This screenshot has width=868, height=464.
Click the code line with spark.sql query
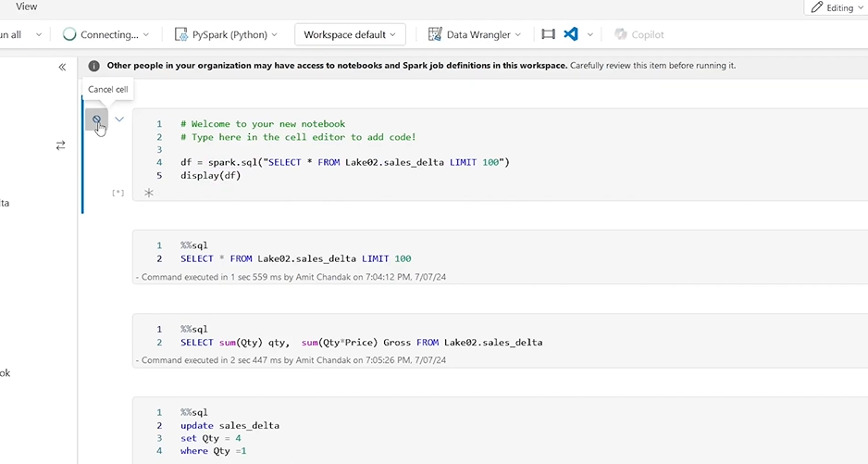345,162
